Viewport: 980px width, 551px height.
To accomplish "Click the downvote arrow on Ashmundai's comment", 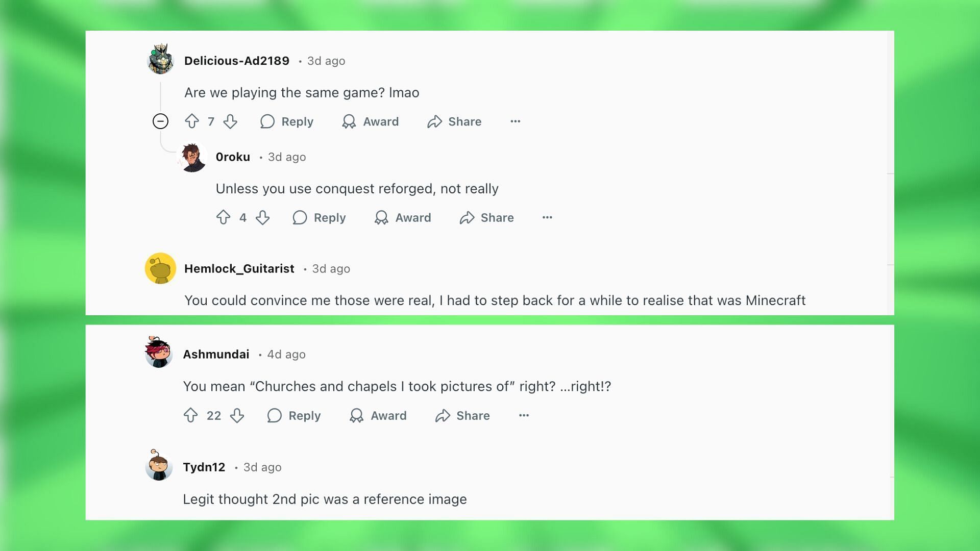I will click(x=237, y=415).
